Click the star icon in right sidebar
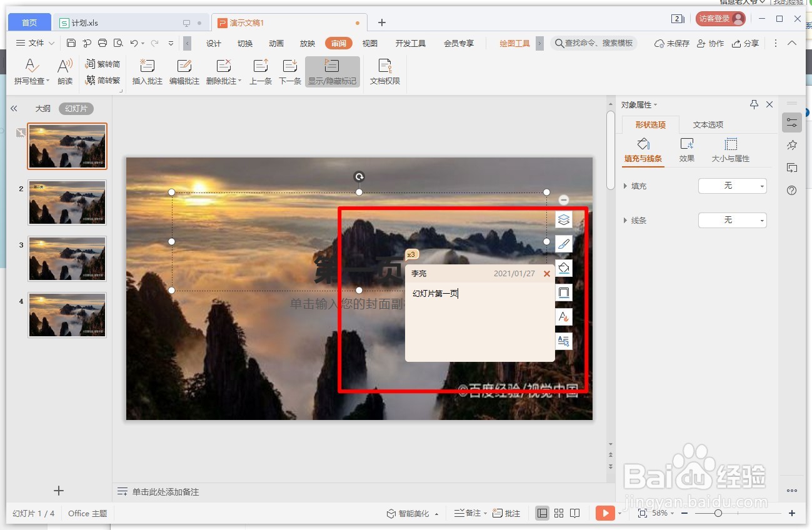Image resolution: width=812 pixels, height=530 pixels. [792, 145]
